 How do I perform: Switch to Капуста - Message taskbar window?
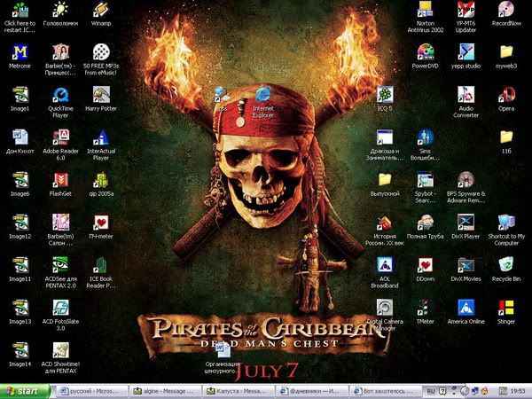coord(239,391)
